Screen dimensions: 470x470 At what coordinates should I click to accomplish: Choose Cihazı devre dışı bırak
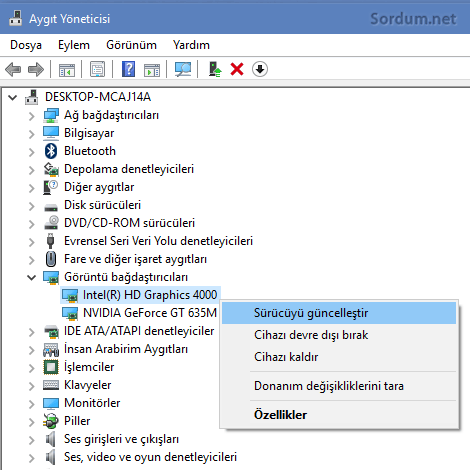point(339,335)
